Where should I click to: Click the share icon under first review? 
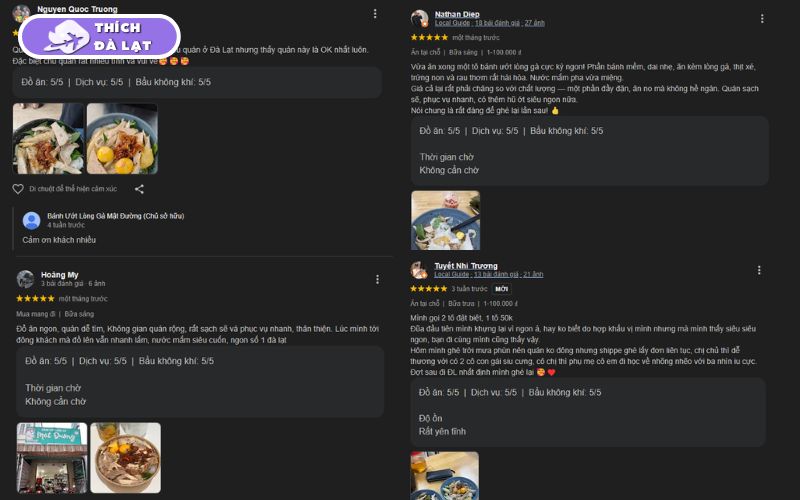coord(139,189)
